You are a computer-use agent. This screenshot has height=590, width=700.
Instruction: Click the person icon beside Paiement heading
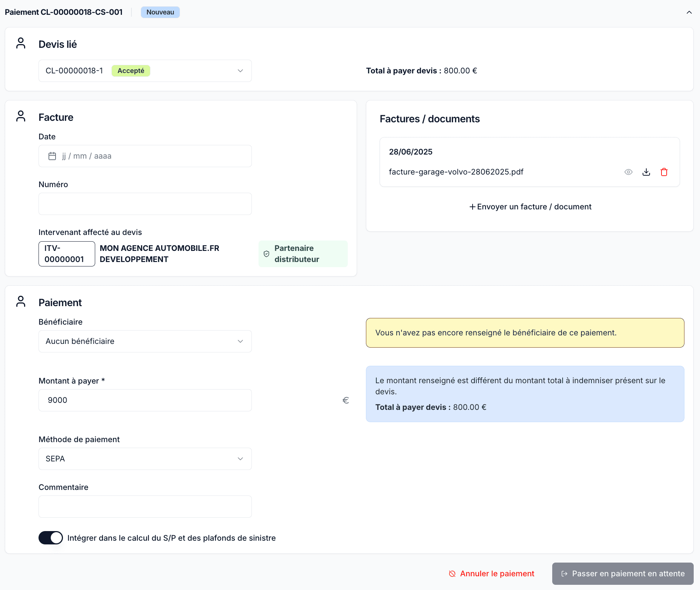pos(21,302)
